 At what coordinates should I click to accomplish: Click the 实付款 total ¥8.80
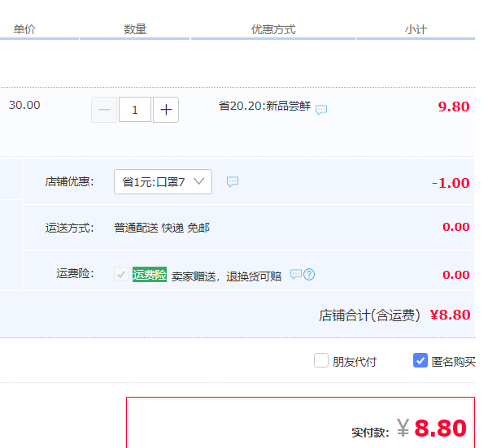(x=440, y=428)
